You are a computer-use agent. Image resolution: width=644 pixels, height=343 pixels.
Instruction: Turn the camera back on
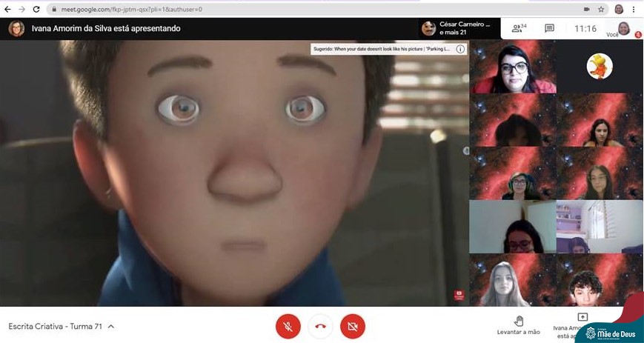tap(353, 326)
